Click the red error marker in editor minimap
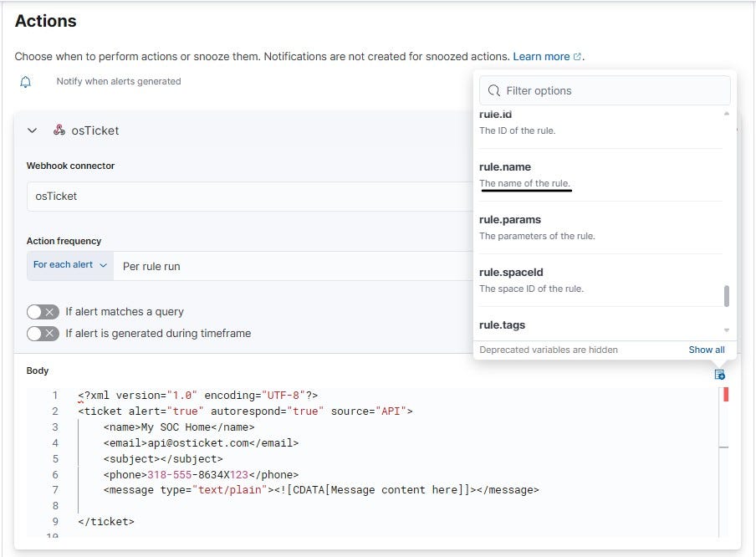Image resolution: width=756 pixels, height=557 pixels. (726, 395)
